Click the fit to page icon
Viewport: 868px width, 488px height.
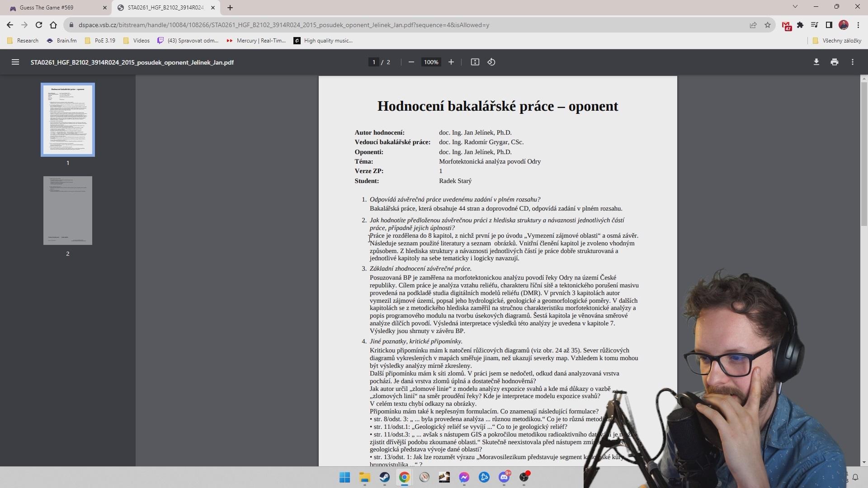(x=475, y=62)
